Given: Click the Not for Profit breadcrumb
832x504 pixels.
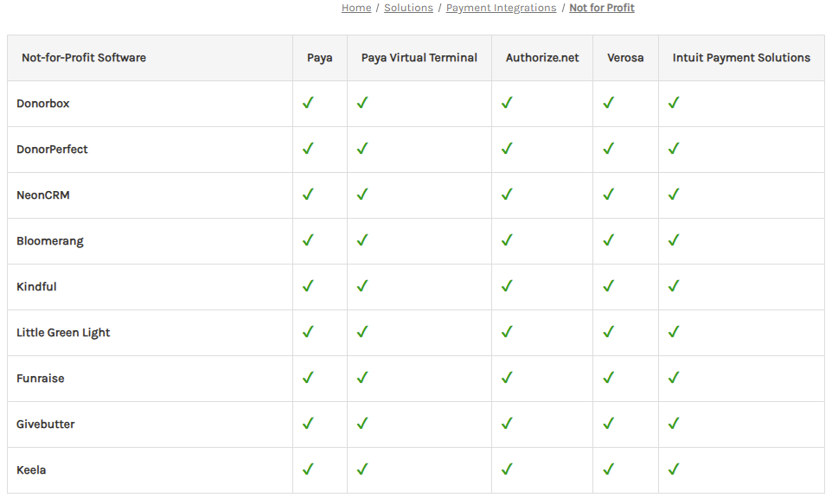Looking at the screenshot, I should (602, 8).
